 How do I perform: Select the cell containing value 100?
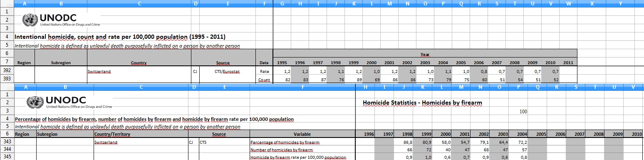click(x=523, y=112)
